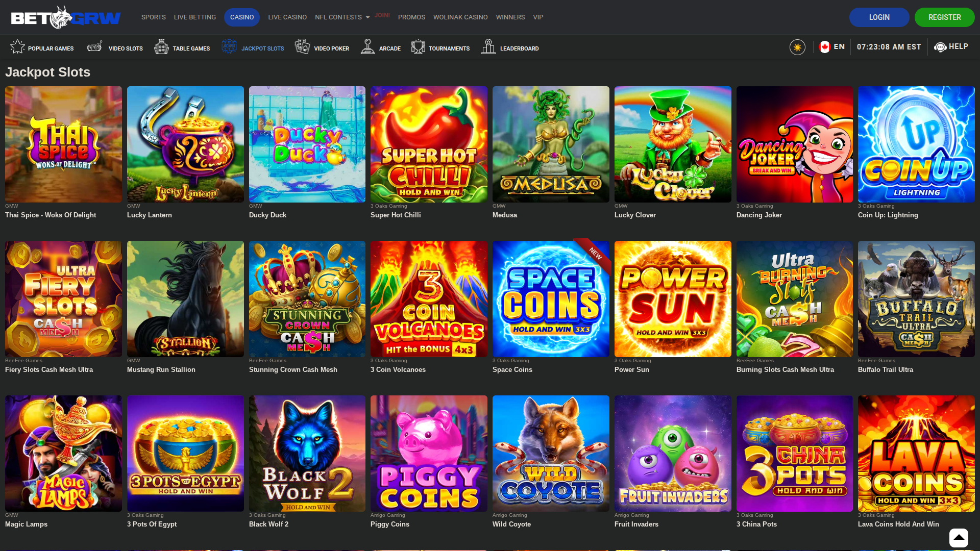Screen dimensions: 980x551
Task: Toggle the light theme sun icon
Action: [x=797, y=46]
